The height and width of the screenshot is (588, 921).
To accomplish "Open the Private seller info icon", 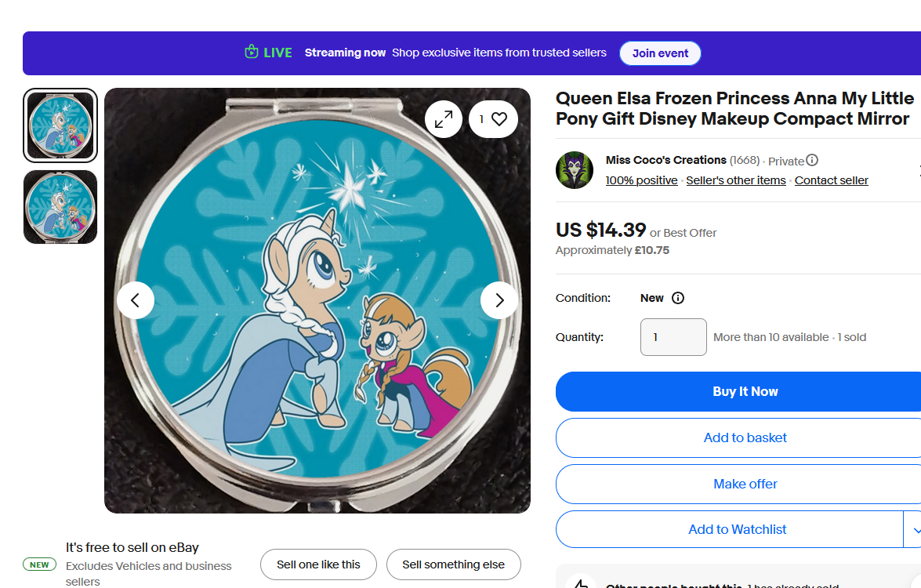I will click(x=812, y=161).
